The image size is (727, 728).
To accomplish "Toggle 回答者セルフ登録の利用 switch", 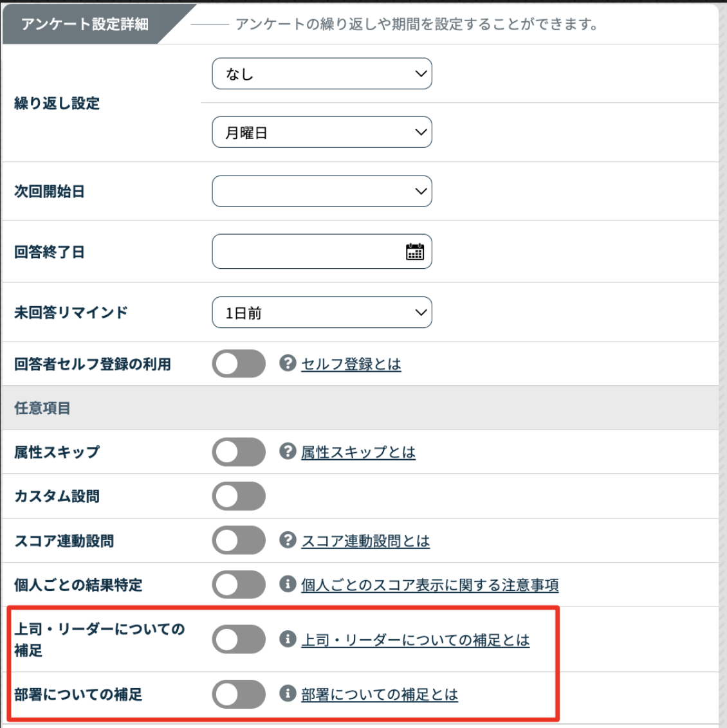I will point(239,363).
